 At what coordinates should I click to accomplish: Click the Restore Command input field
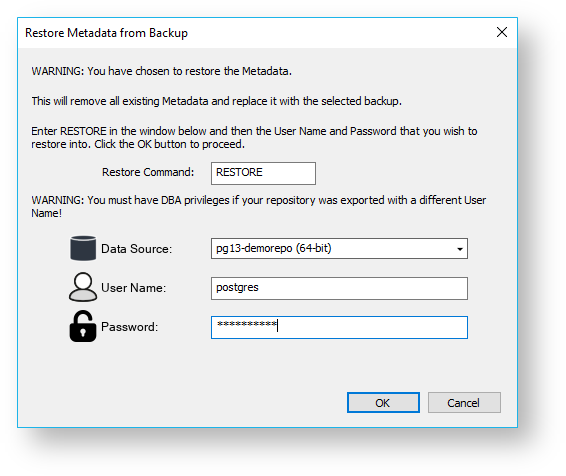pos(264,173)
